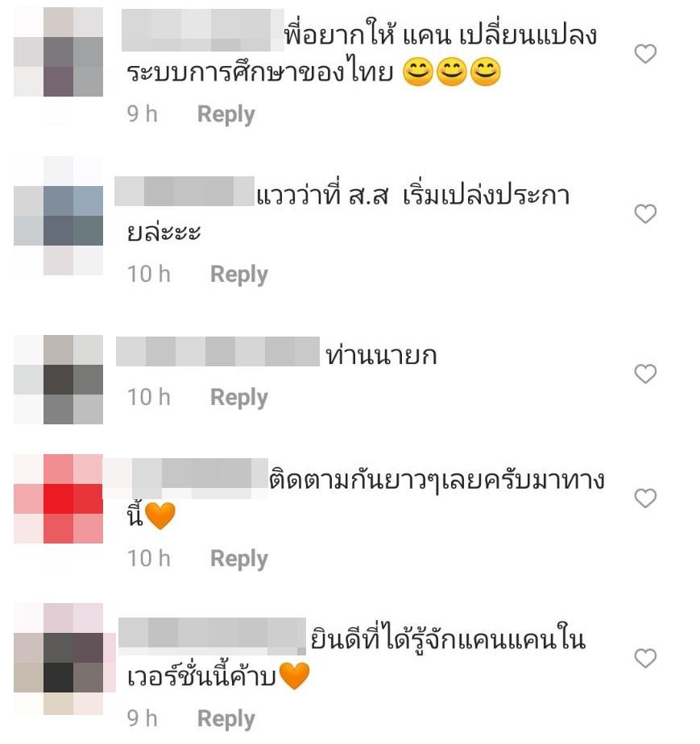700x744 pixels.
Task: Reply to the comment ending with ยล่ะะะ
Action: tap(238, 275)
